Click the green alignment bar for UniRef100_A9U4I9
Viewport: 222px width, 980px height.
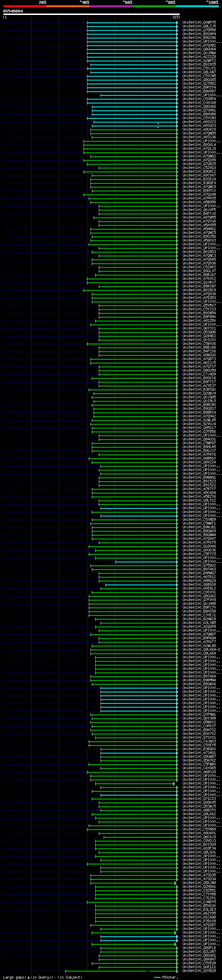(134, 129)
